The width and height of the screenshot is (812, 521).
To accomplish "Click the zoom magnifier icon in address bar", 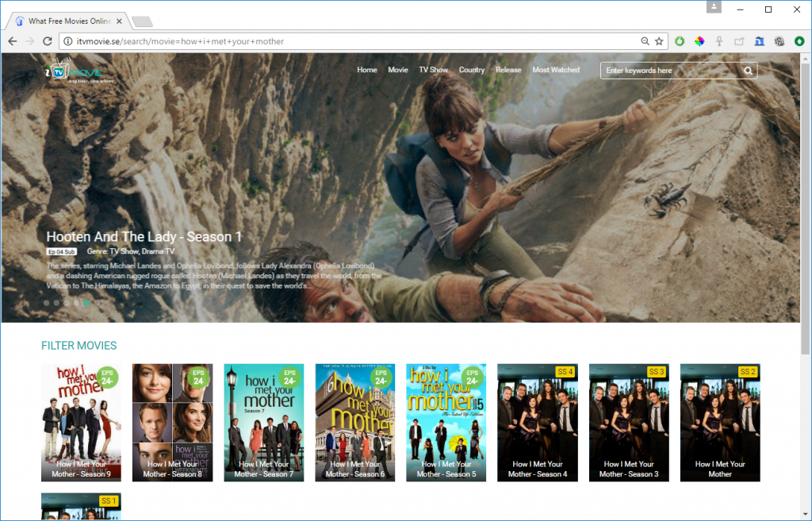I will [x=645, y=41].
